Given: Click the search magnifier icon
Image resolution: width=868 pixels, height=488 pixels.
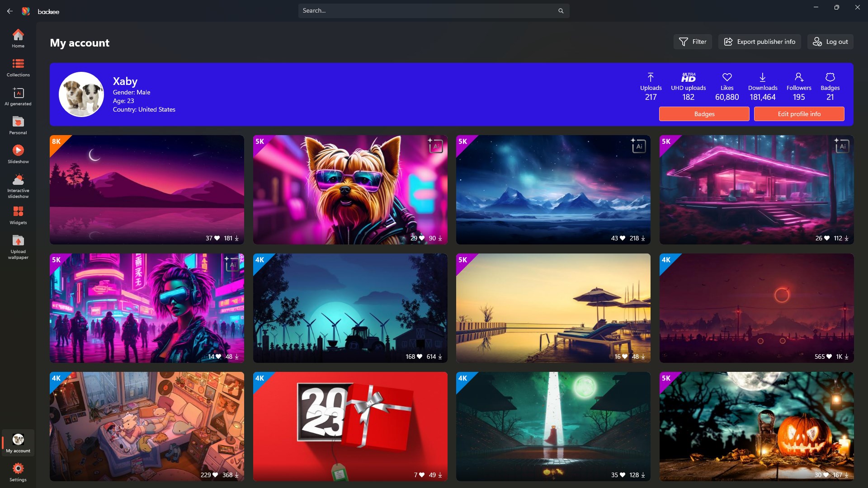Looking at the screenshot, I should (561, 10).
